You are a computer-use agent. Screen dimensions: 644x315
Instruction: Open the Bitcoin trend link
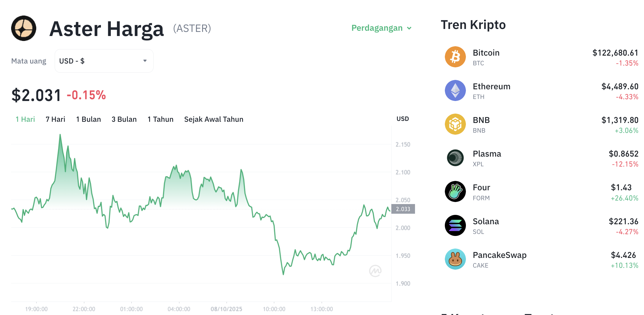[x=486, y=53]
